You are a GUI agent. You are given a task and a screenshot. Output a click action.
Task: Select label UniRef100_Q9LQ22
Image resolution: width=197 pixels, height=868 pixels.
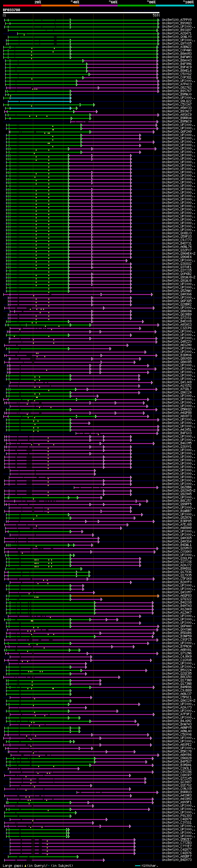click(177, 101)
